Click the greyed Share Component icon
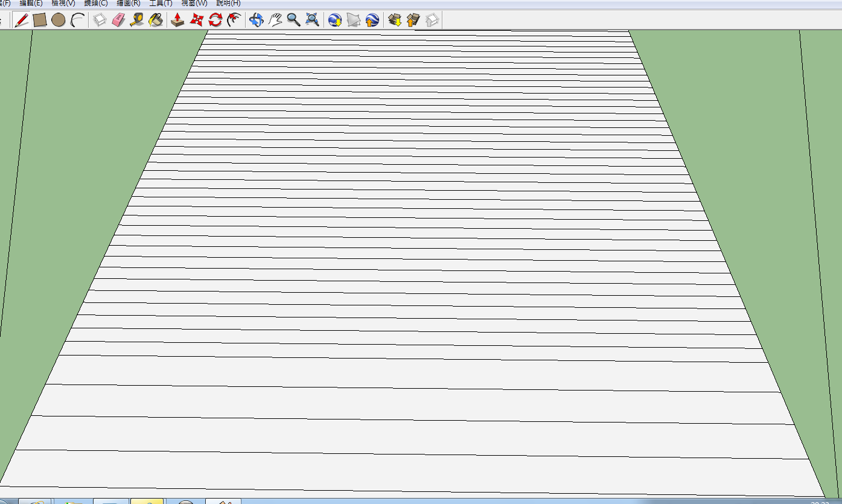 (x=432, y=21)
